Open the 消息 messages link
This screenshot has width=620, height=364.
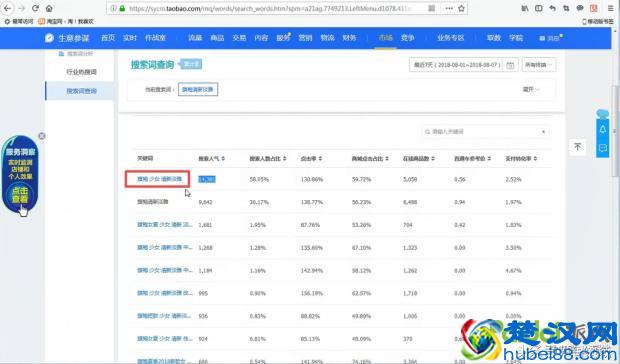pos(551,38)
